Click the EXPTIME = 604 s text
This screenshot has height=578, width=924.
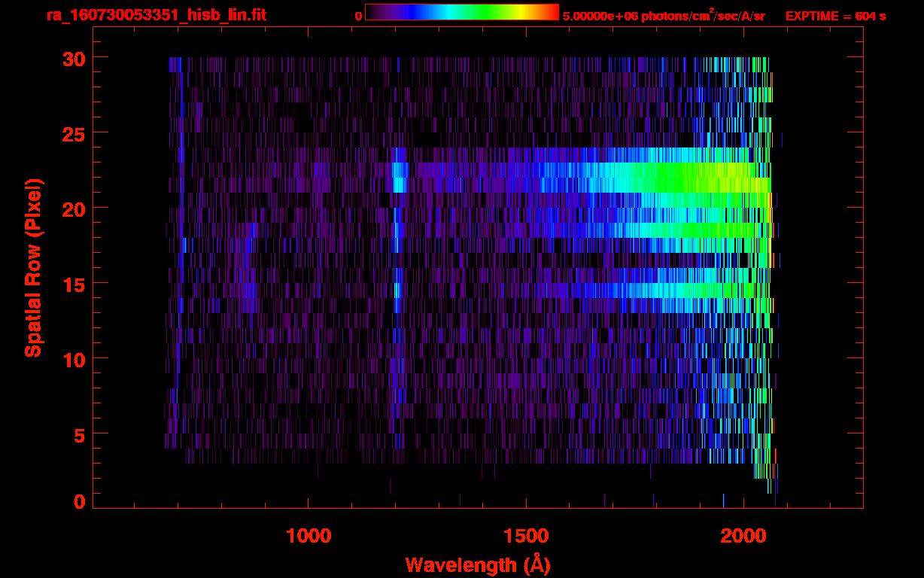point(835,16)
